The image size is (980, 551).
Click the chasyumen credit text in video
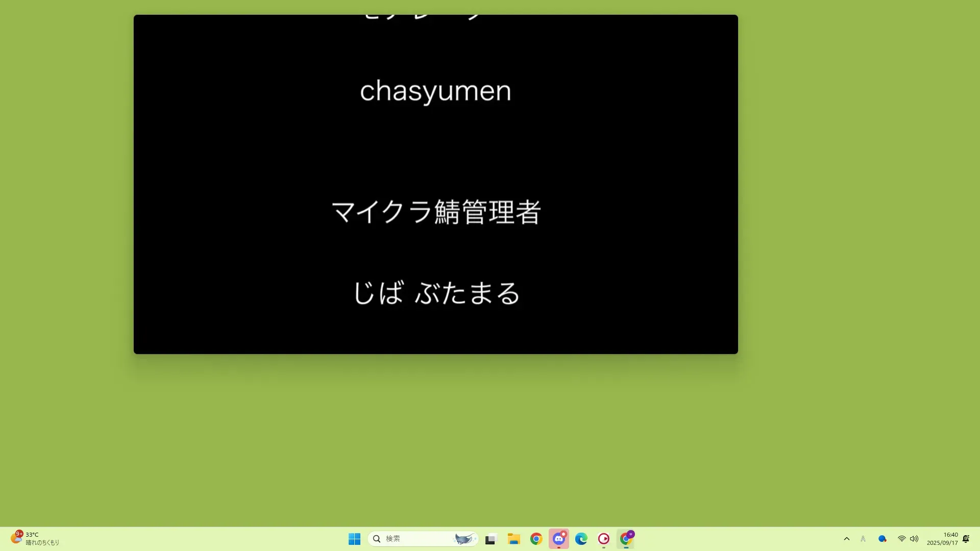(435, 91)
